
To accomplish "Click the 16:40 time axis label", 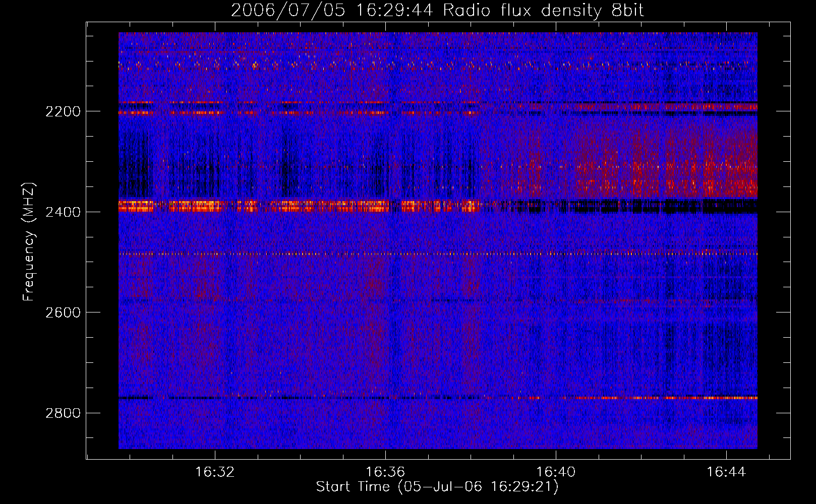I will (556, 472).
